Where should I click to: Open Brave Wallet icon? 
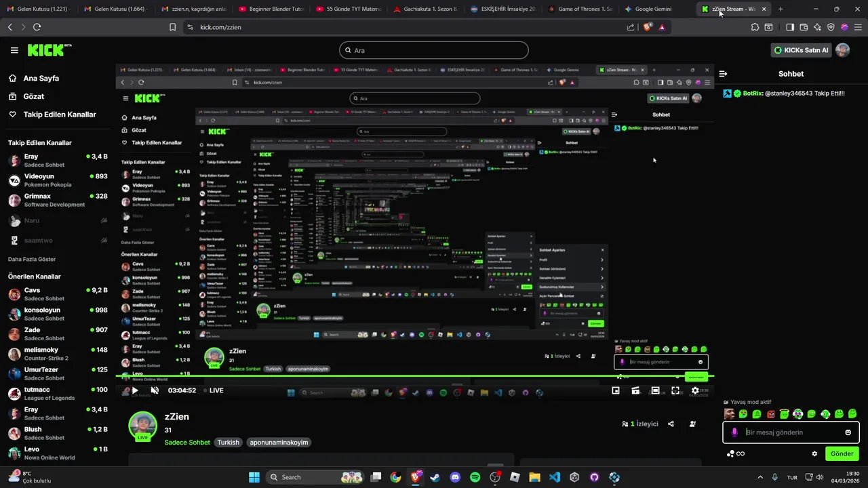point(804,27)
